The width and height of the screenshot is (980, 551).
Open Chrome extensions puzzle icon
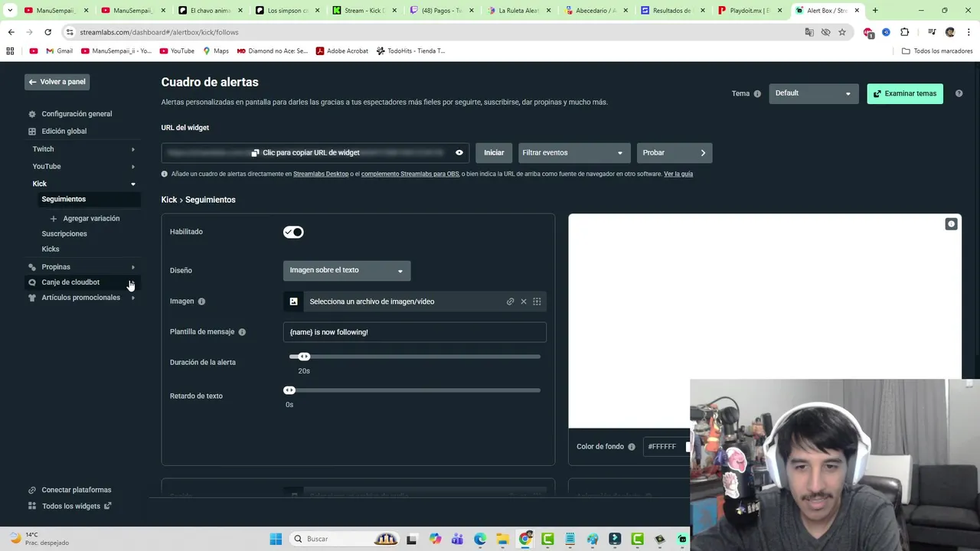coord(904,32)
